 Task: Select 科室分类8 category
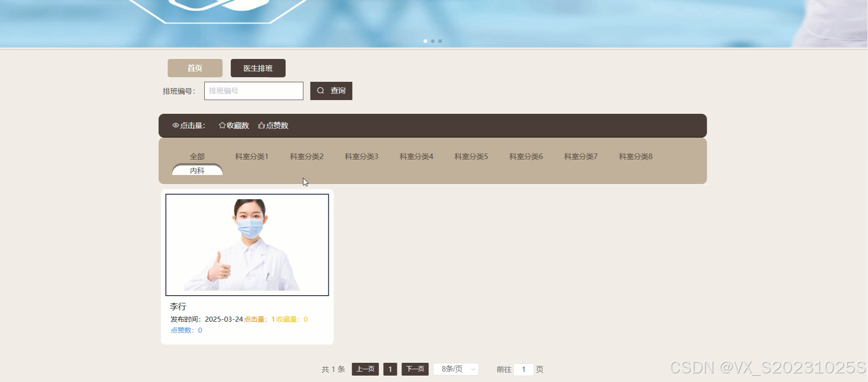tap(635, 156)
